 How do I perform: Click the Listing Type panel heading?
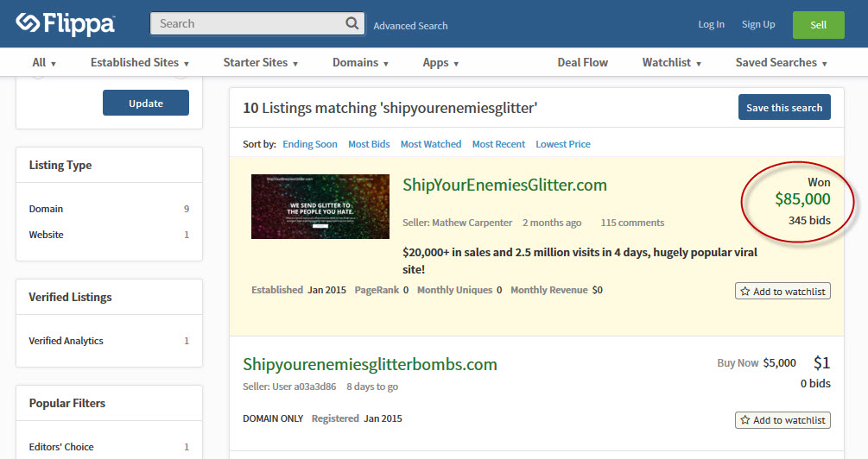[60, 165]
